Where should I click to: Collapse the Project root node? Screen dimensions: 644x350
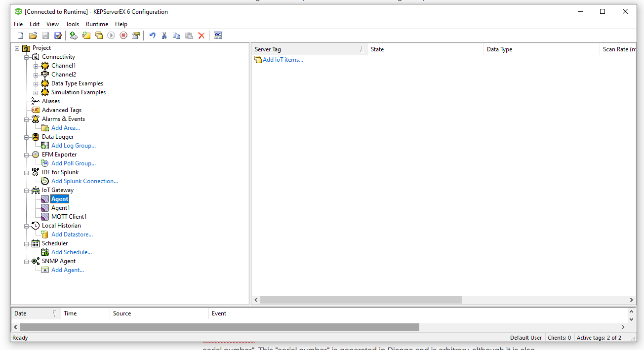coord(17,48)
